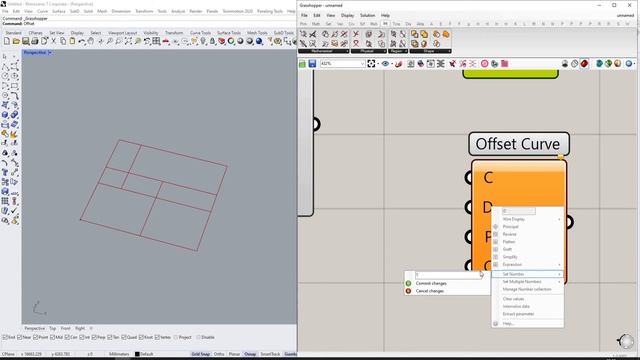This screenshot has height=360, width=640.
Task: Click the Open file folder icon in Rhino
Action: click(x=16, y=41)
